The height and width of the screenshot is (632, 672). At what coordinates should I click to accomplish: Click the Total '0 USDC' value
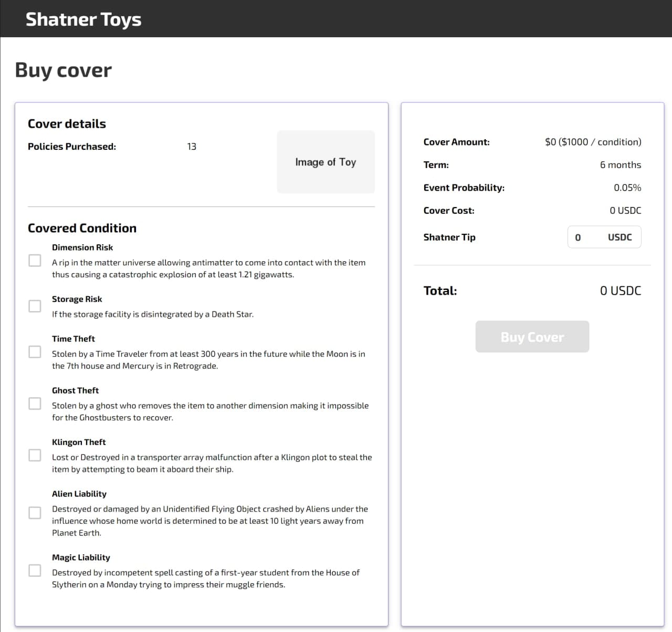[x=621, y=291]
